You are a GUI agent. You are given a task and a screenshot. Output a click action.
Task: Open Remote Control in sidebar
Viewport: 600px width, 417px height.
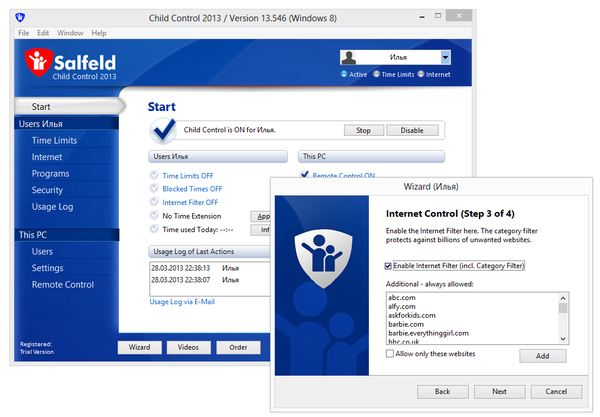pos(63,285)
